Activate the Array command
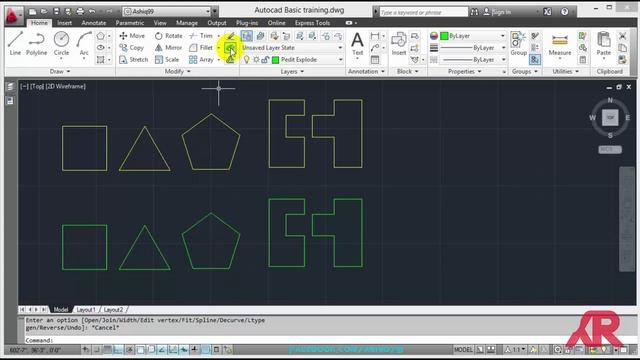Viewport: 640px width, 360px height. (201, 60)
